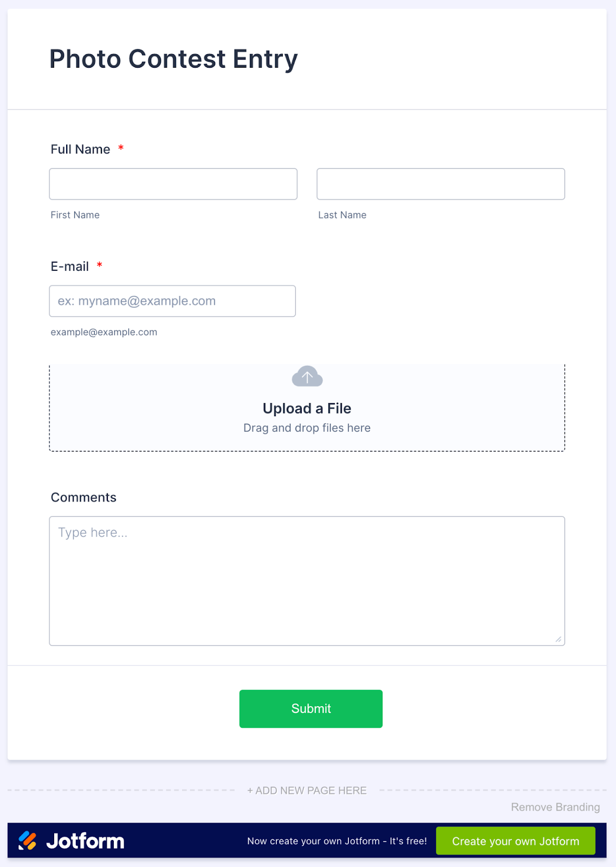Viewport: 616px width, 867px height.
Task: Click the Jotform logo icon
Action: tap(28, 840)
